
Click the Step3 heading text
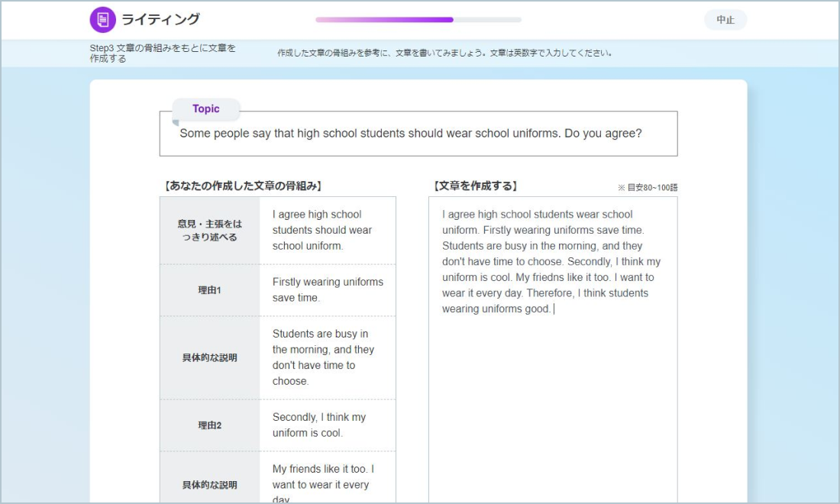[163, 53]
